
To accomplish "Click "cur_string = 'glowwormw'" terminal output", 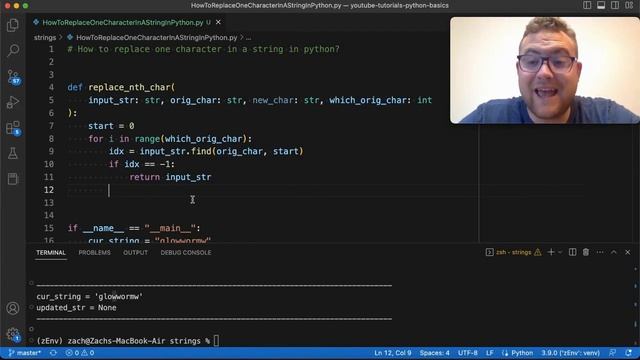I will tap(89, 297).
